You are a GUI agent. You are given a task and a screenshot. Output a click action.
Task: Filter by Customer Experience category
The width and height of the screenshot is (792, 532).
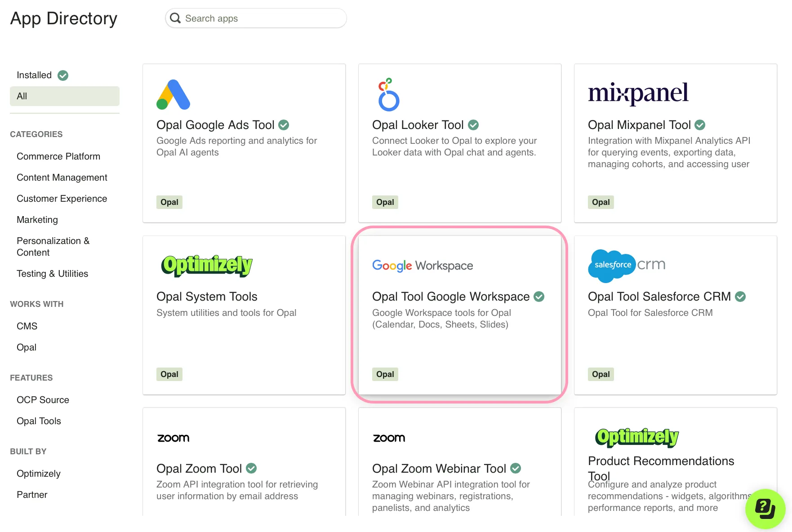62,199
